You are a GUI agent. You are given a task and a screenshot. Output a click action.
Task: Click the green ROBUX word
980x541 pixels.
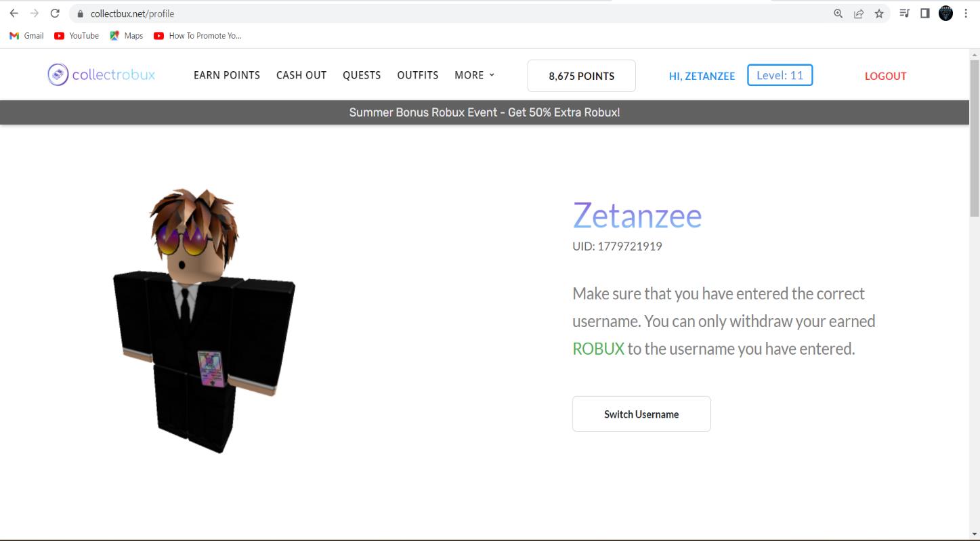(598, 349)
